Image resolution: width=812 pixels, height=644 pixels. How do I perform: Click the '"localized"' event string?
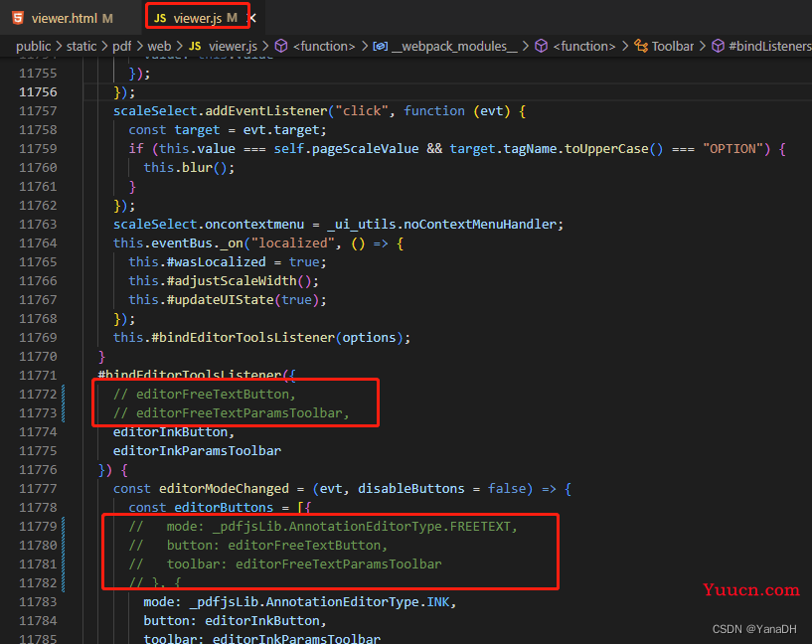(292, 243)
